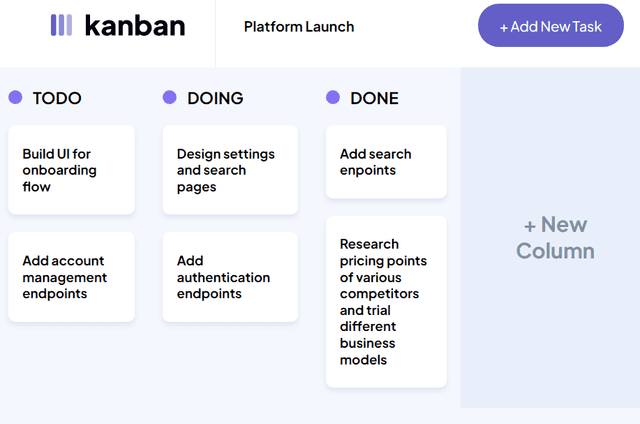This screenshot has width=640, height=424.
Task: Create a column with + New Column
Action: tap(555, 238)
